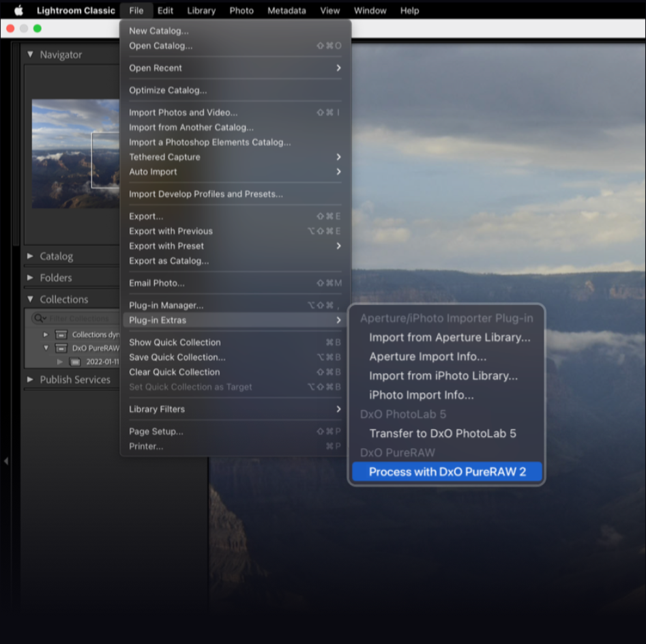Expand the Catalog panel
646x644 pixels.
(30, 256)
